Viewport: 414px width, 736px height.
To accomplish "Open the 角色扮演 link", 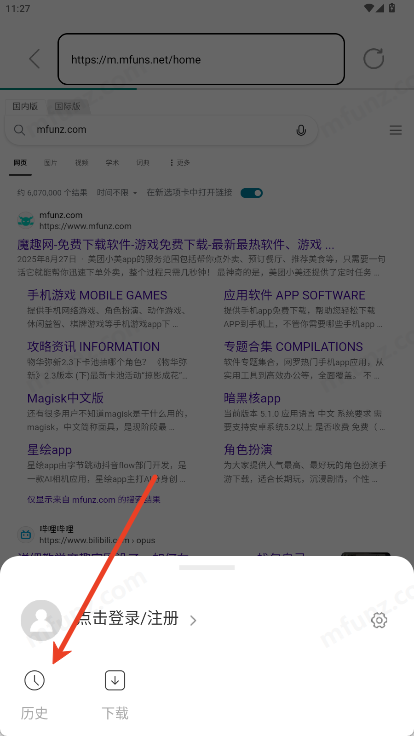I will pos(248,450).
